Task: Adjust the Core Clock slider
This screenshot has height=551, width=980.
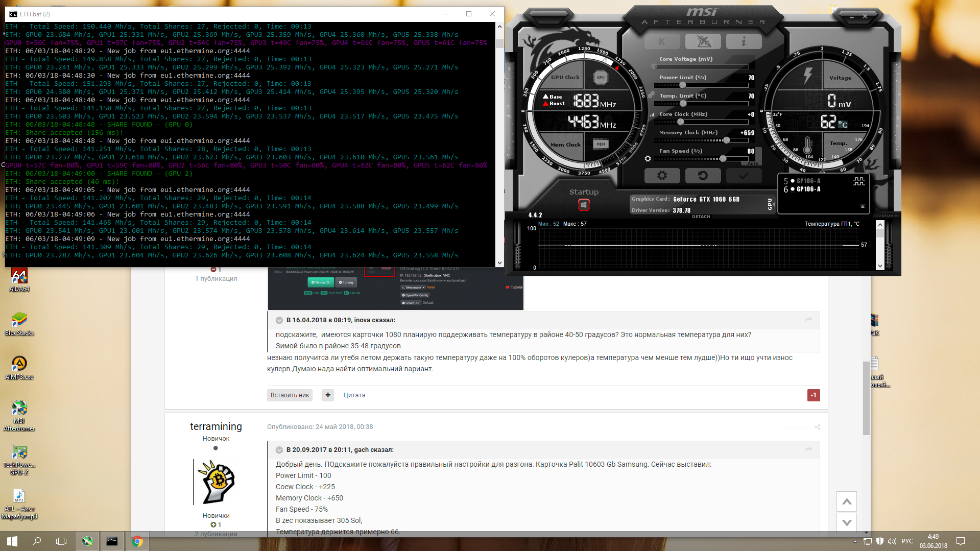Action: (x=680, y=122)
